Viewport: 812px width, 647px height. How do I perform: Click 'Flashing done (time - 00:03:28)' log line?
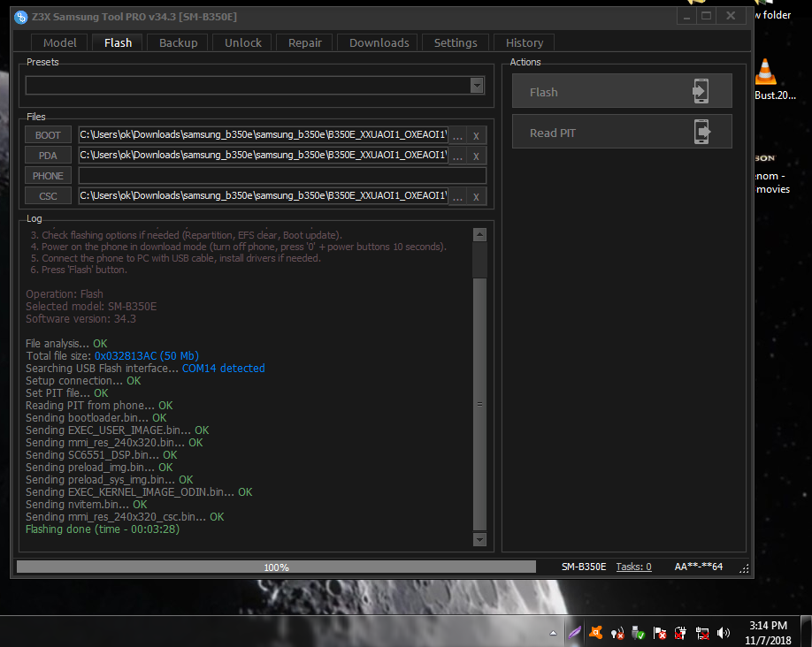(x=103, y=529)
